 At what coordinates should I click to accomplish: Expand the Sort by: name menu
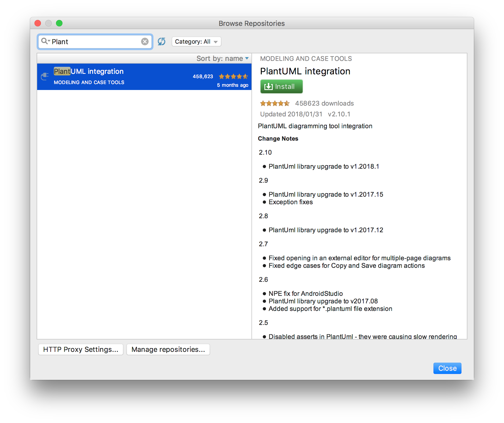pyautogui.click(x=222, y=58)
